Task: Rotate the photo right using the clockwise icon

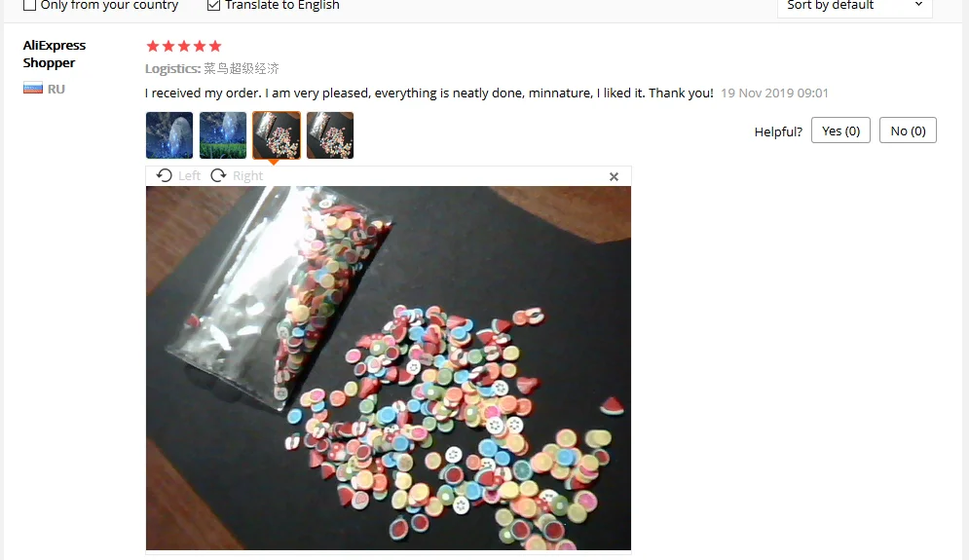Action: (x=218, y=175)
